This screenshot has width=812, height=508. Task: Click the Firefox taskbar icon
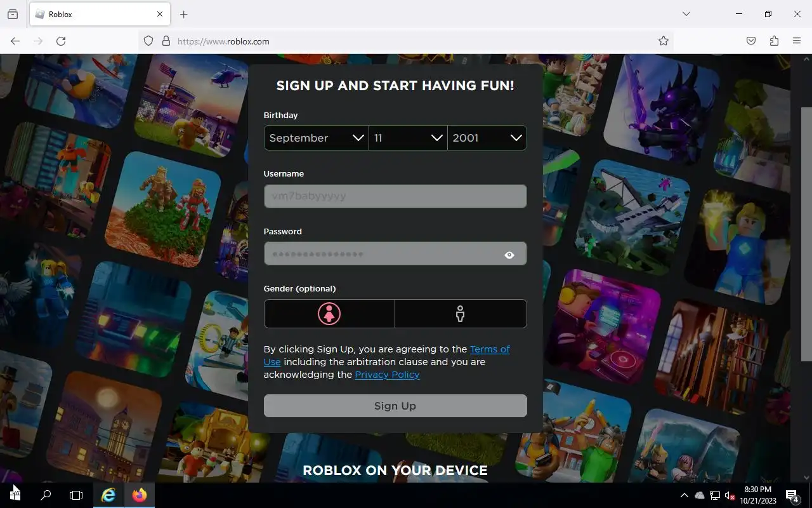[140, 495]
